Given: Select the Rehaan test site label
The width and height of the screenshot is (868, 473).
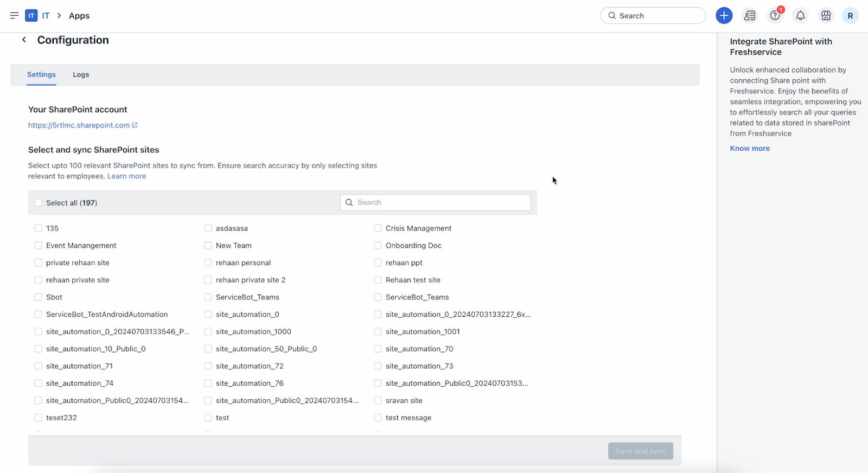Looking at the screenshot, I should 413,280.
